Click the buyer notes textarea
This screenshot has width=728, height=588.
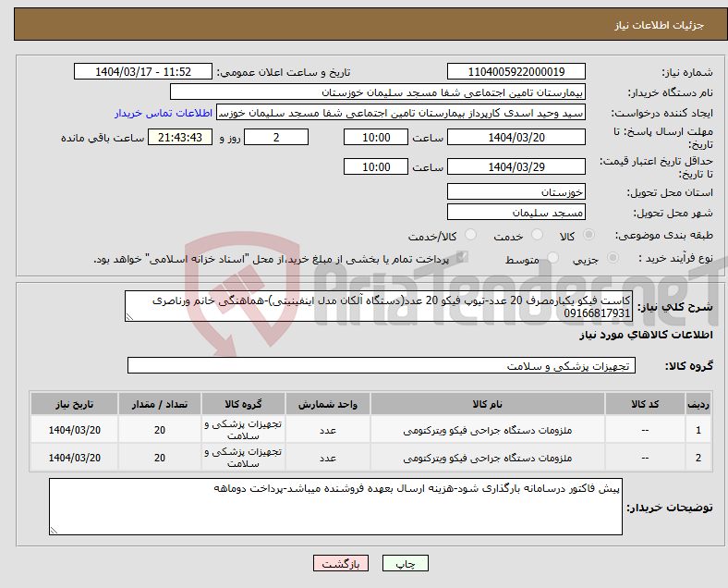(x=335, y=507)
